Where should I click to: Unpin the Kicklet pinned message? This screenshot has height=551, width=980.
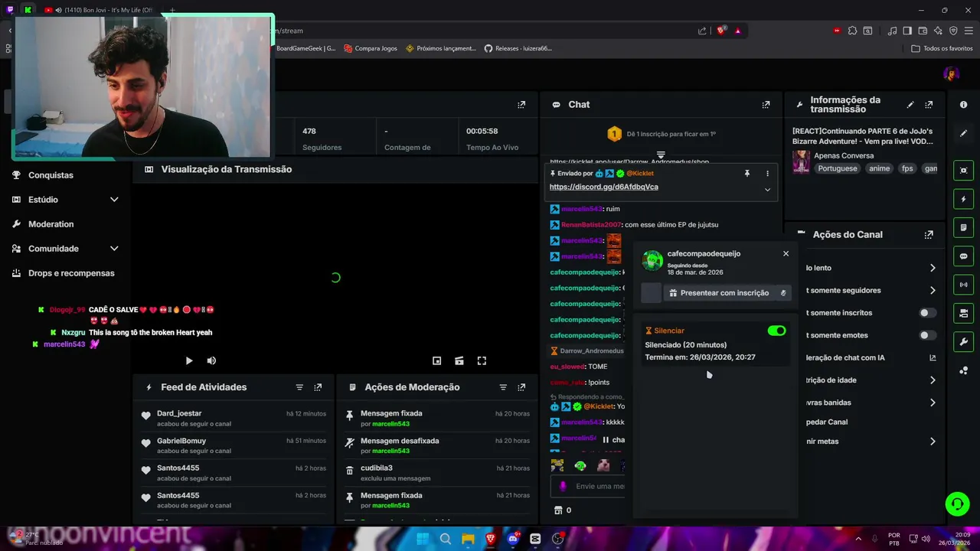click(x=747, y=174)
